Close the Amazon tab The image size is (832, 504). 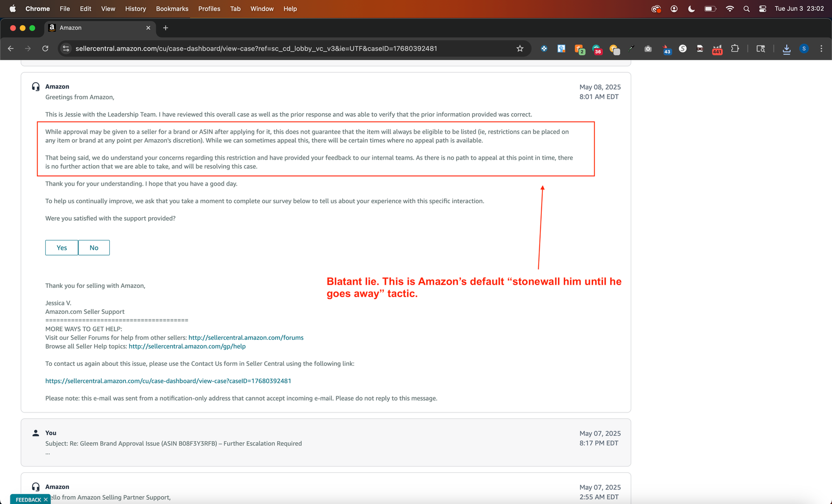pos(148,28)
